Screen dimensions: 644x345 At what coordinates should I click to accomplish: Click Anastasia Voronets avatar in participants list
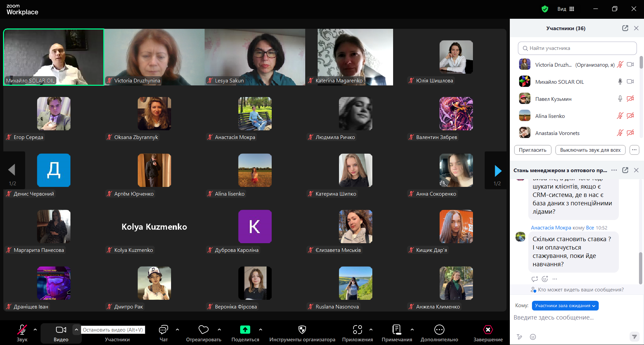(x=525, y=133)
